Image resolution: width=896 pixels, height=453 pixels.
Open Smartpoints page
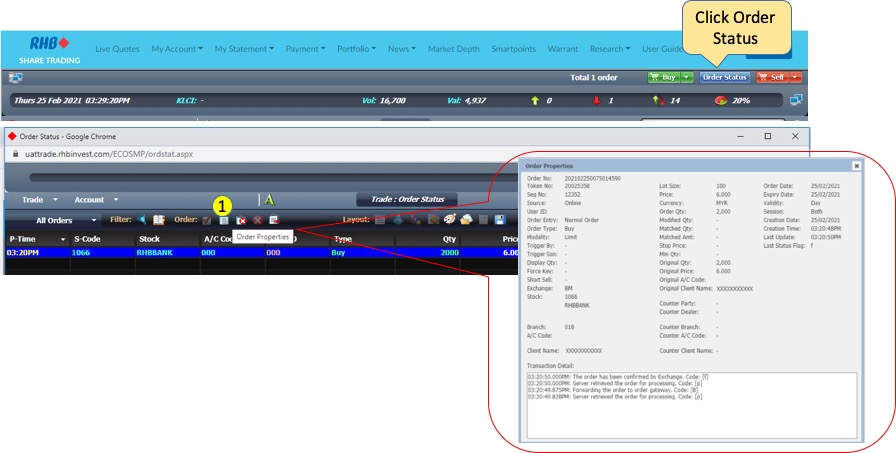tap(514, 49)
